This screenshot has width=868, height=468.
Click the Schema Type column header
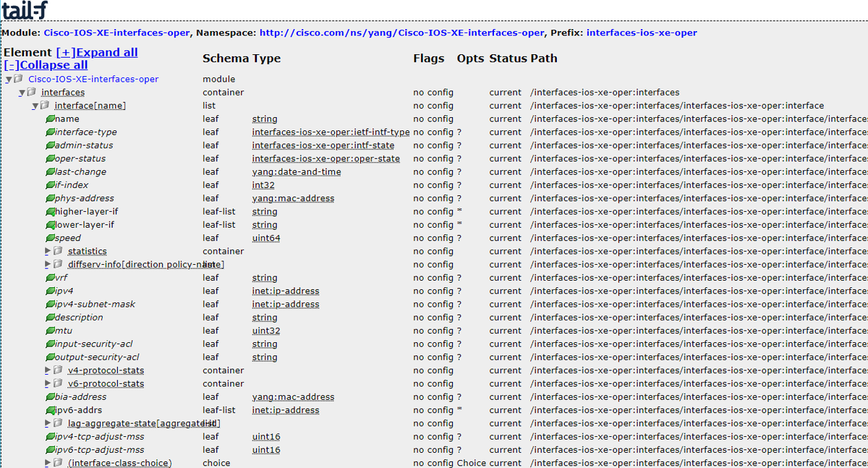click(x=242, y=59)
